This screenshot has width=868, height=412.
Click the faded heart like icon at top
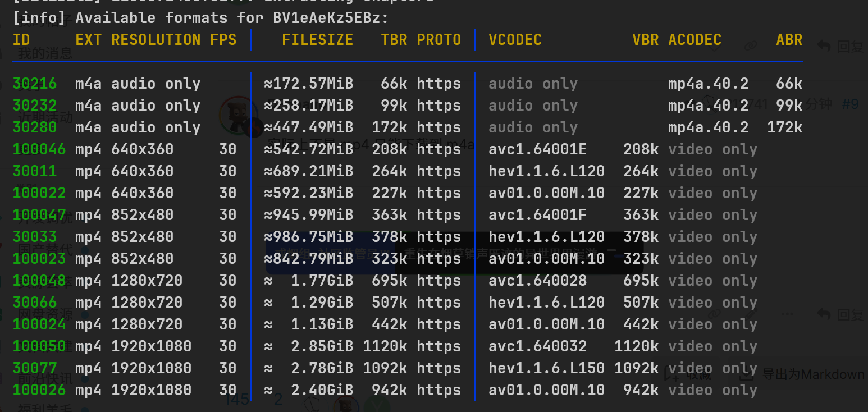click(x=714, y=46)
